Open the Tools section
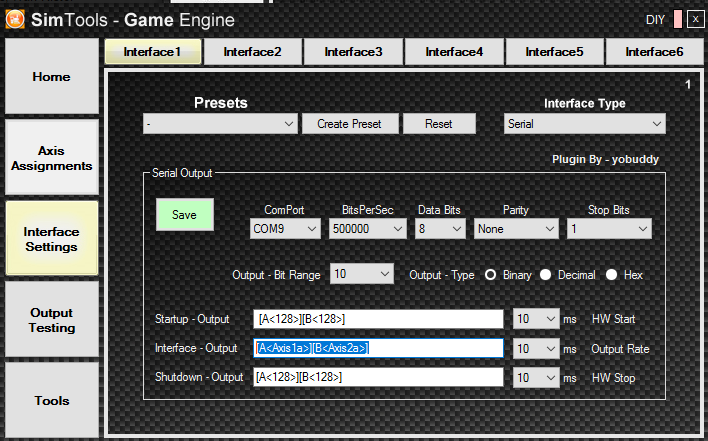Image resolution: width=708 pixels, height=441 pixels. tap(51, 400)
